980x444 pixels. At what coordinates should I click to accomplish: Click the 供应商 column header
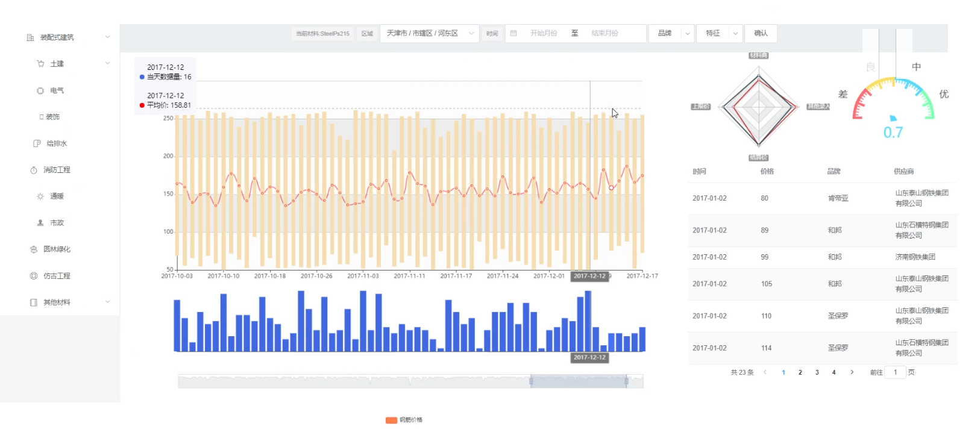pyautogui.click(x=903, y=172)
